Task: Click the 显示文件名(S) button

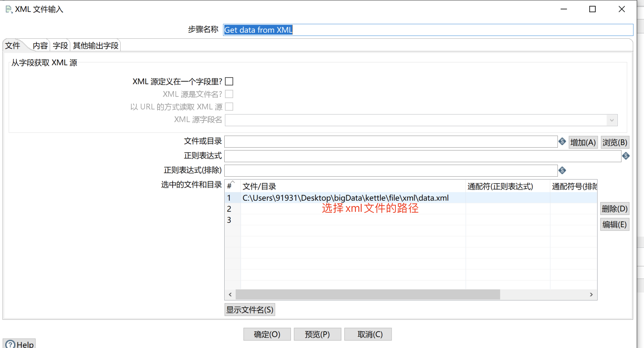Action: tap(249, 309)
